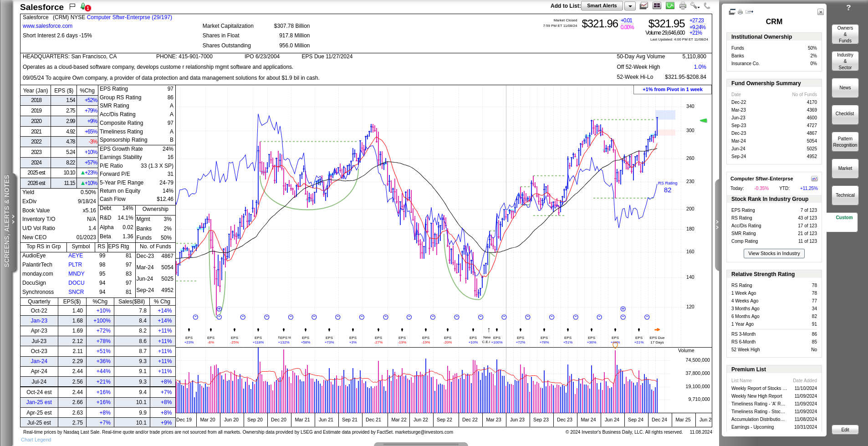Print the CRM side panel
The image size is (868, 446).
(740, 12)
